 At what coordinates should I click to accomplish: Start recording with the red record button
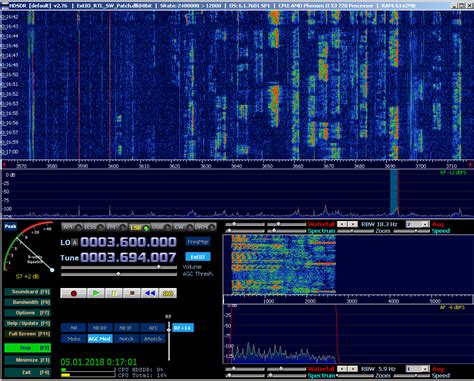tap(74, 293)
